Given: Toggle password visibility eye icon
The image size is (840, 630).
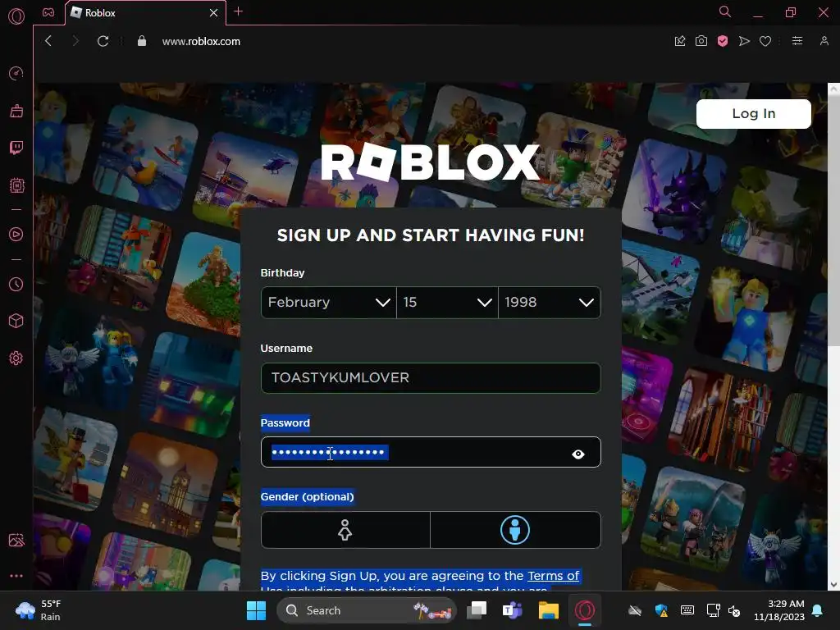Looking at the screenshot, I should pos(578,454).
